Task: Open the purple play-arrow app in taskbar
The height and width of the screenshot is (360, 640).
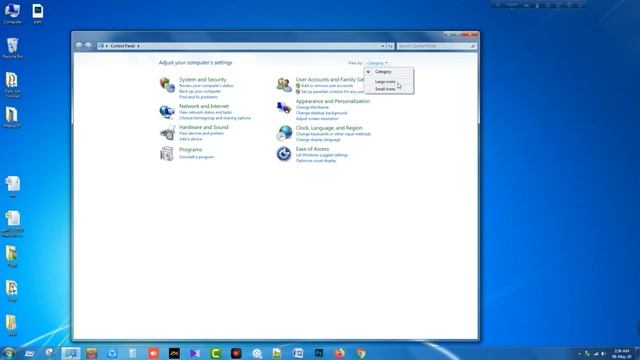Action: coord(195,353)
